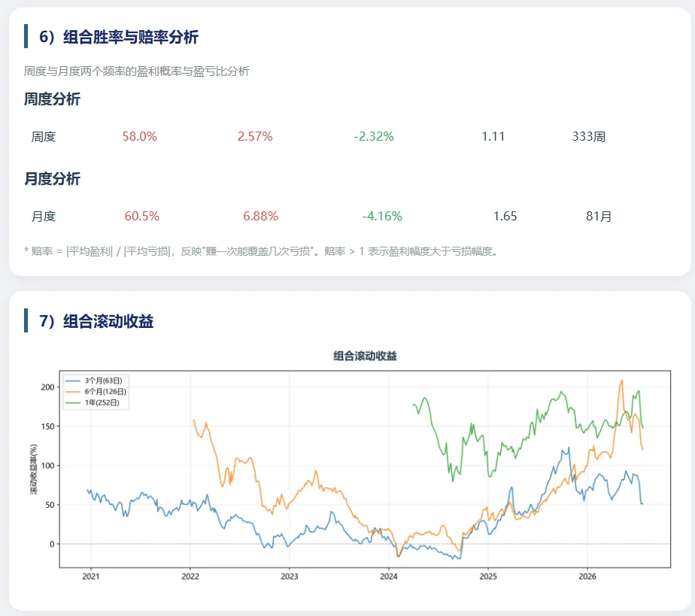Click the 2024 x-axis label
Screen dimensions: 695x616
(x=389, y=577)
